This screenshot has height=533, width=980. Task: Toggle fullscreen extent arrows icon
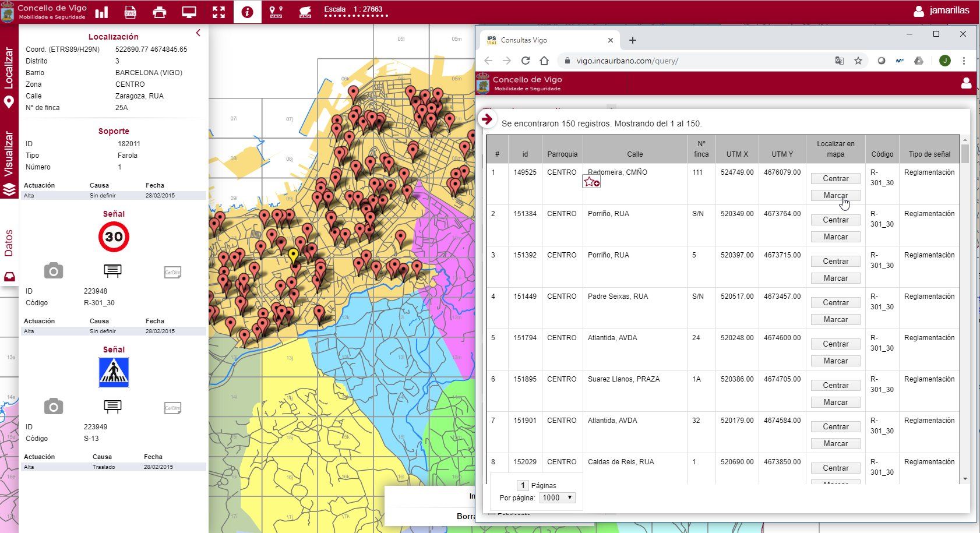tap(218, 12)
